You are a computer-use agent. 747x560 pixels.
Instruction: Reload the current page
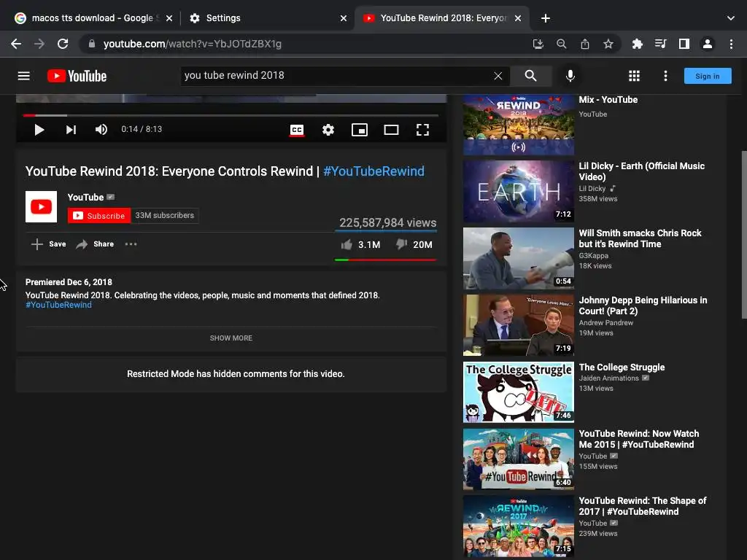[63, 44]
